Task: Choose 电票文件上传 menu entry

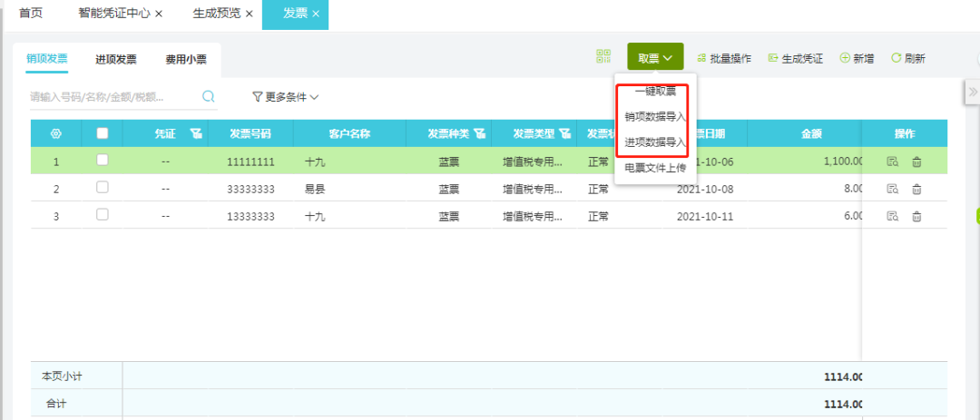Action: click(x=656, y=168)
